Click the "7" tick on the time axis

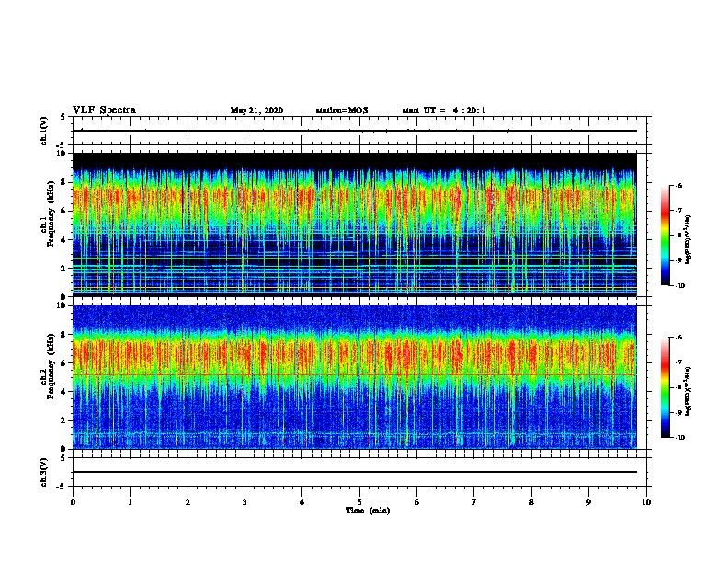474,502
